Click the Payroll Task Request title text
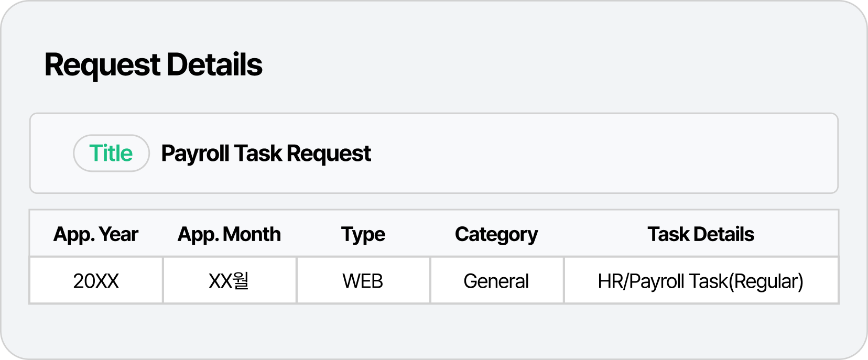The width and height of the screenshot is (868, 360). pos(266,154)
